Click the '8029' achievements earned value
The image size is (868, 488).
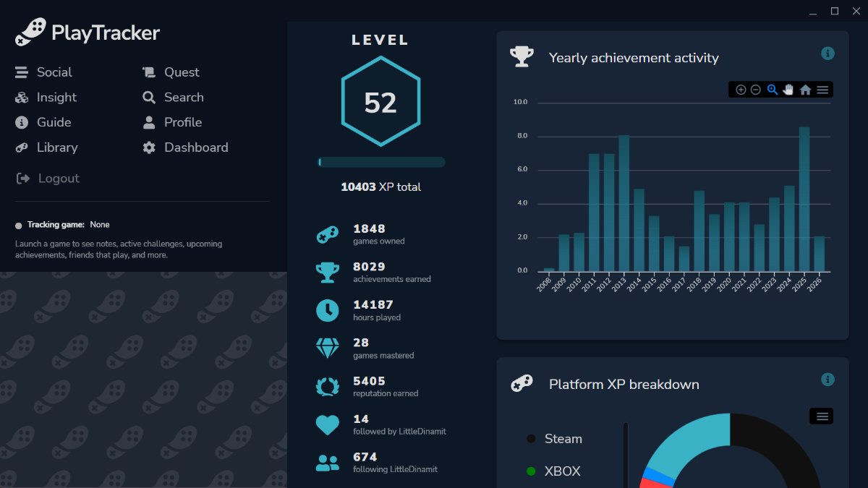[x=369, y=267]
